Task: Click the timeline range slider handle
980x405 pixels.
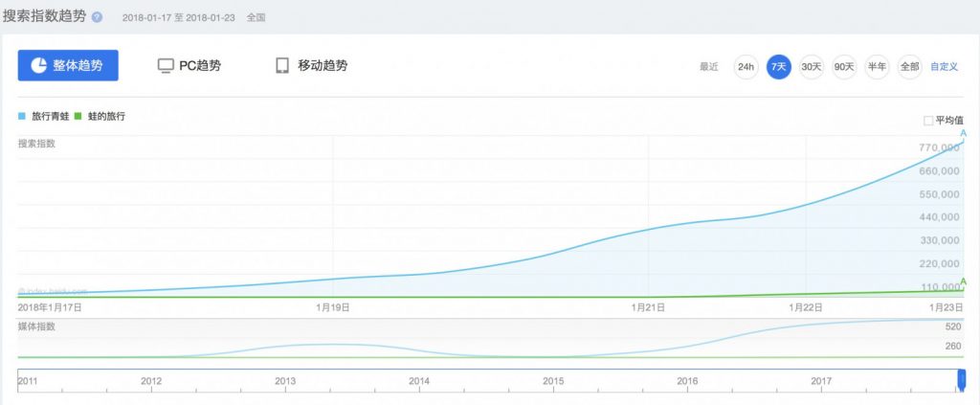Action: (x=962, y=380)
